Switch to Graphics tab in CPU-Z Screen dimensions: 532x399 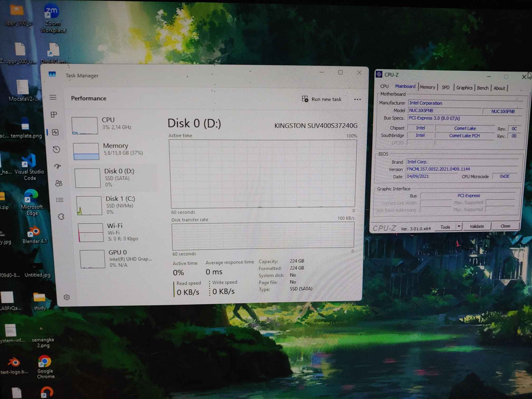pos(464,88)
